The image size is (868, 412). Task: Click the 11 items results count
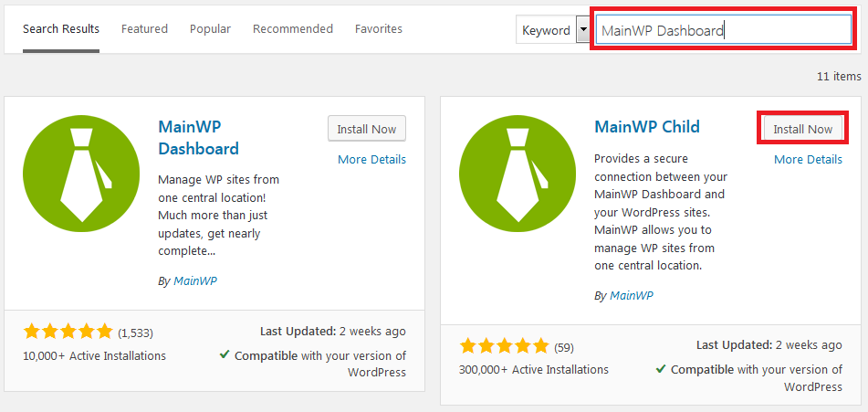(x=838, y=77)
